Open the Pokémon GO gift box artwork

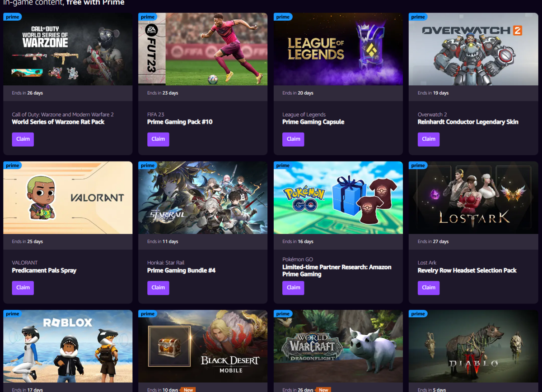pos(338,198)
